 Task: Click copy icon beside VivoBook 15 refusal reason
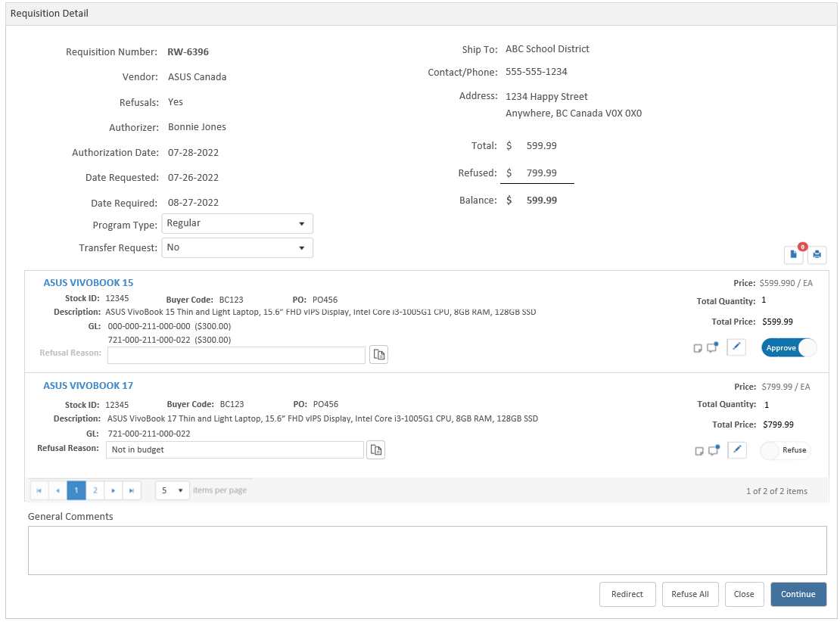coord(378,355)
